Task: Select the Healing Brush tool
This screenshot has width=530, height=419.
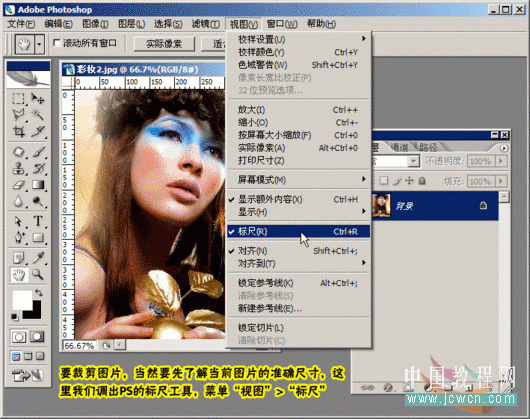Action: click(x=18, y=152)
